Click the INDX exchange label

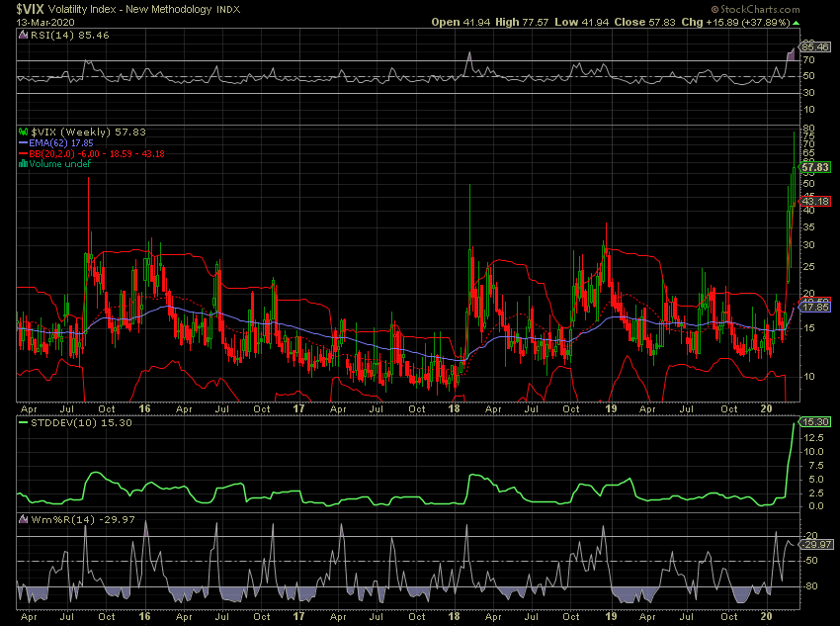click(x=228, y=10)
